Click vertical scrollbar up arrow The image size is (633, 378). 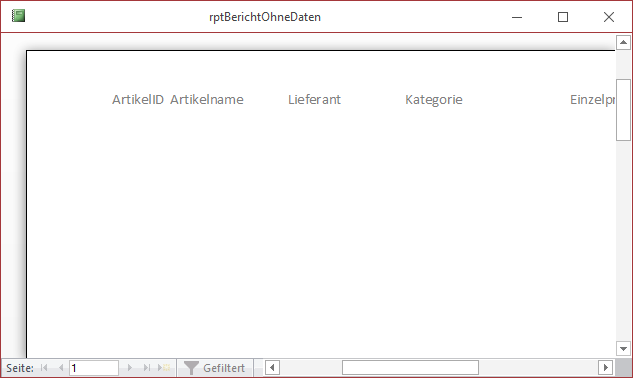pyautogui.click(x=623, y=42)
